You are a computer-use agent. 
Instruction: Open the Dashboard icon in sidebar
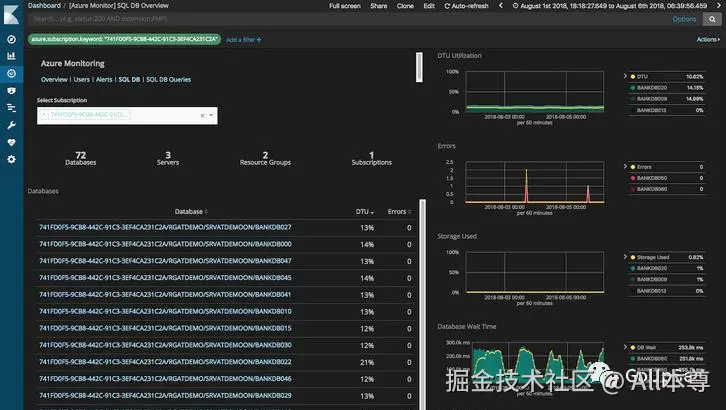click(x=12, y=73)
